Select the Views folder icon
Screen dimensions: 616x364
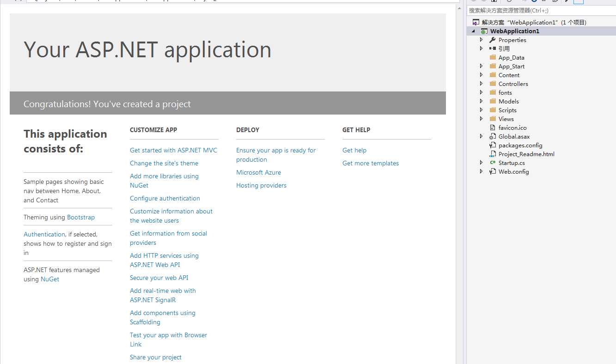(492, 119)
